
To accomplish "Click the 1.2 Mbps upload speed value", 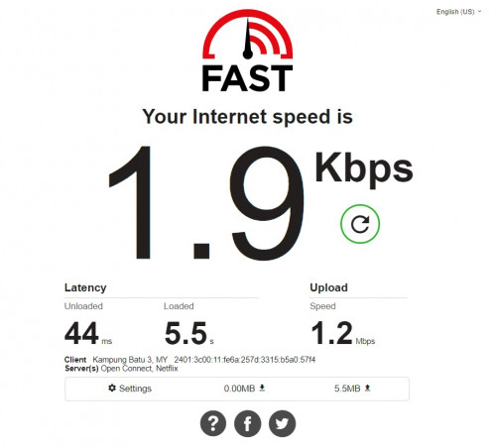I will click(x=343, y=333).
